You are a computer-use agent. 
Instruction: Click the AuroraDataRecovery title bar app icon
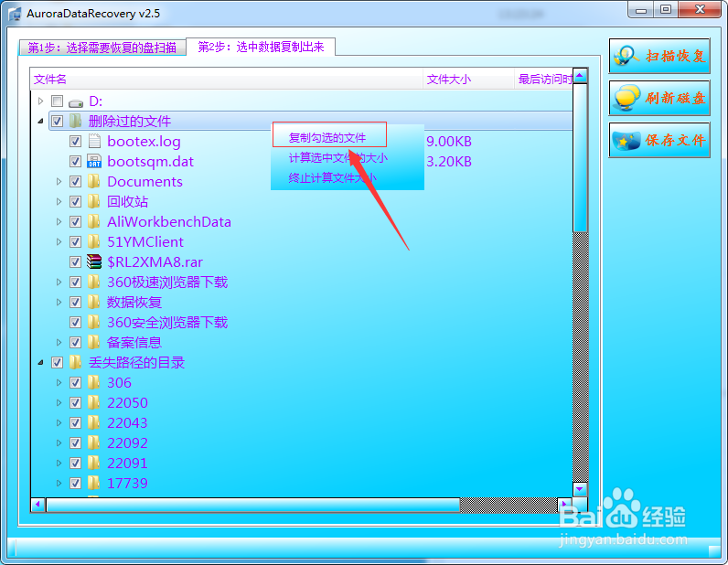(15, 14)
